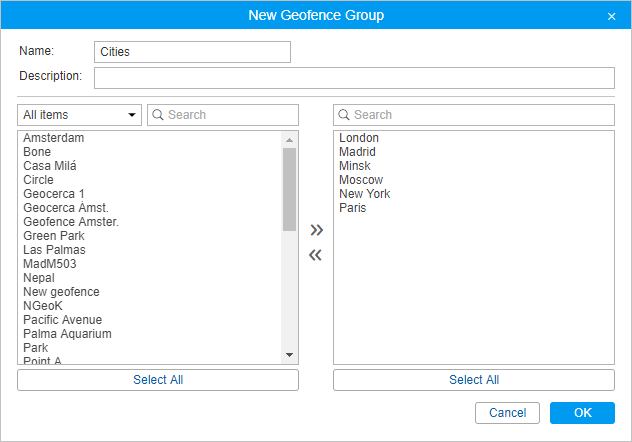Pick New York in the right list

pyautogui.click(x=364, y=194)
